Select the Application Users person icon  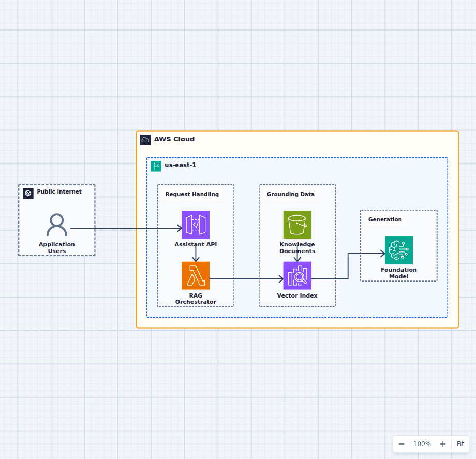(x=57, y=225)
